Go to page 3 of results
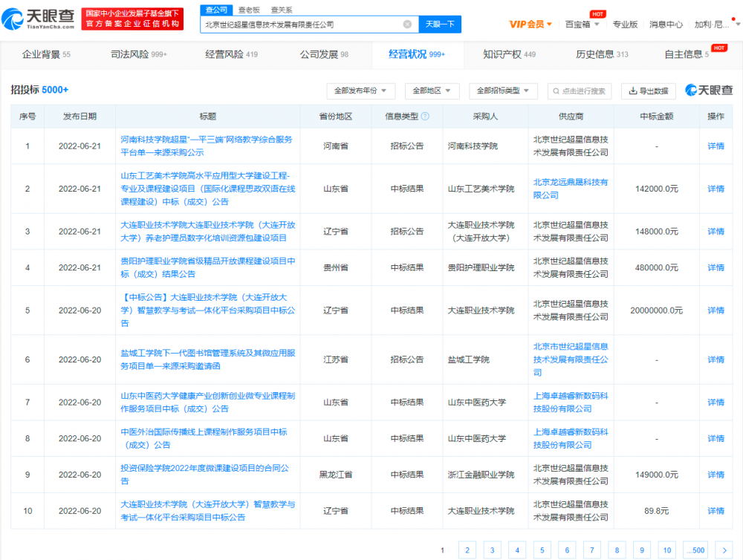 tap(493, 550)
